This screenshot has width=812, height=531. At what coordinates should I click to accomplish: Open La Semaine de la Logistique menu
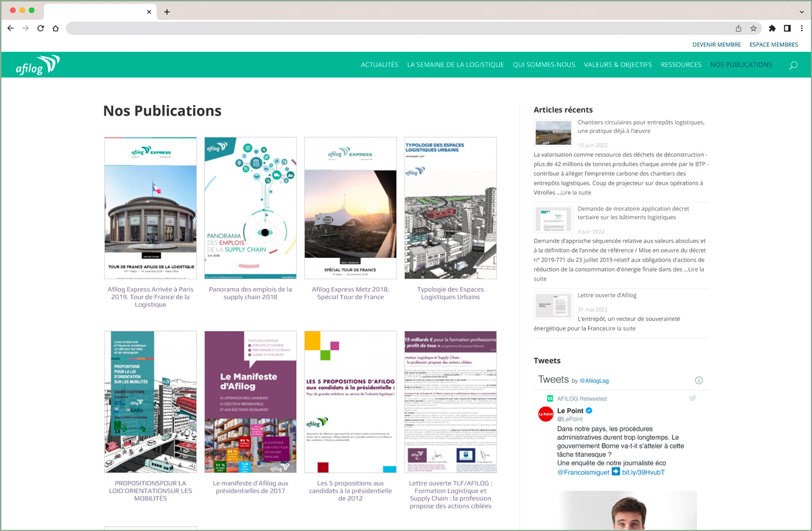[x=455, y=65]
